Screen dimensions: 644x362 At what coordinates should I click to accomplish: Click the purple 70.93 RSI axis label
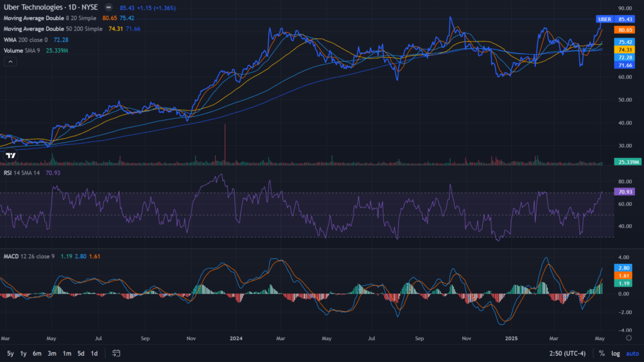click(x=625, y=192)
